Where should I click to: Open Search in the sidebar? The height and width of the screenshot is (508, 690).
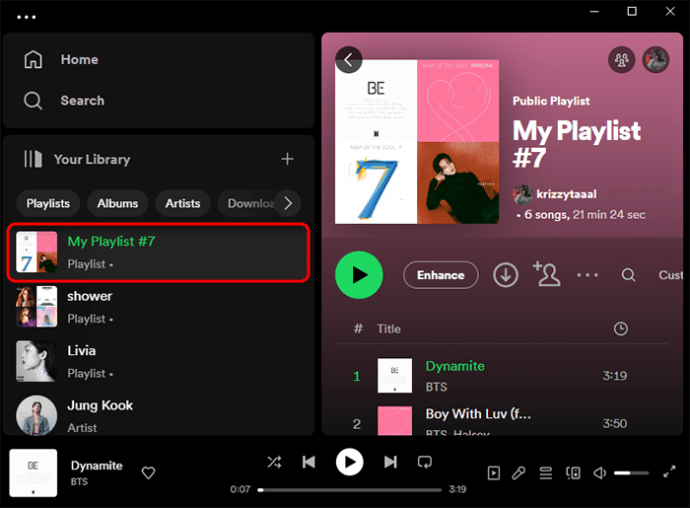[82, 100]
